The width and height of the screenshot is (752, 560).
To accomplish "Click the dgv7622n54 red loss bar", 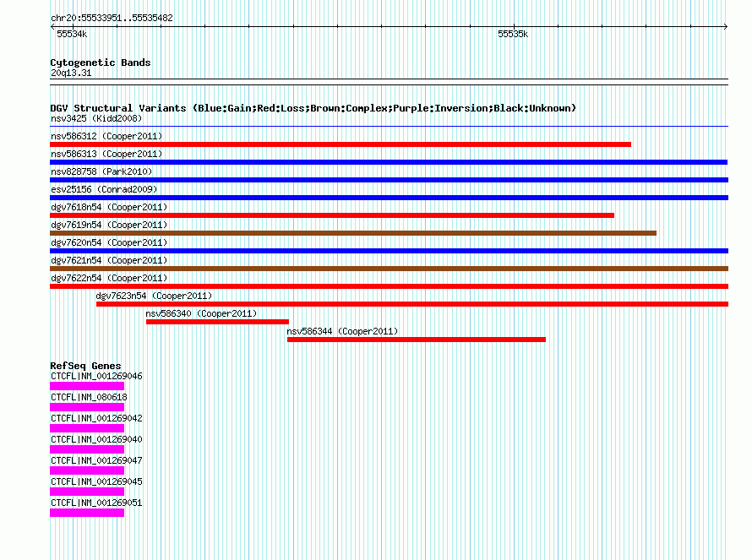I will click(389, 286).
